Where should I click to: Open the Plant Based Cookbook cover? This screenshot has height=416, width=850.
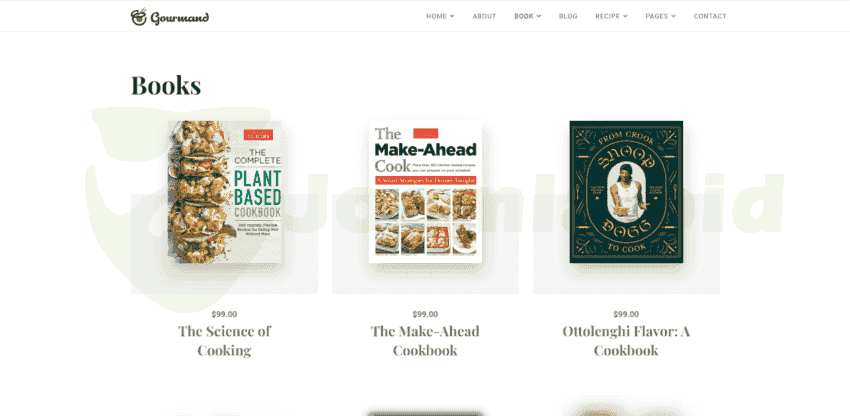click(224, 192)
